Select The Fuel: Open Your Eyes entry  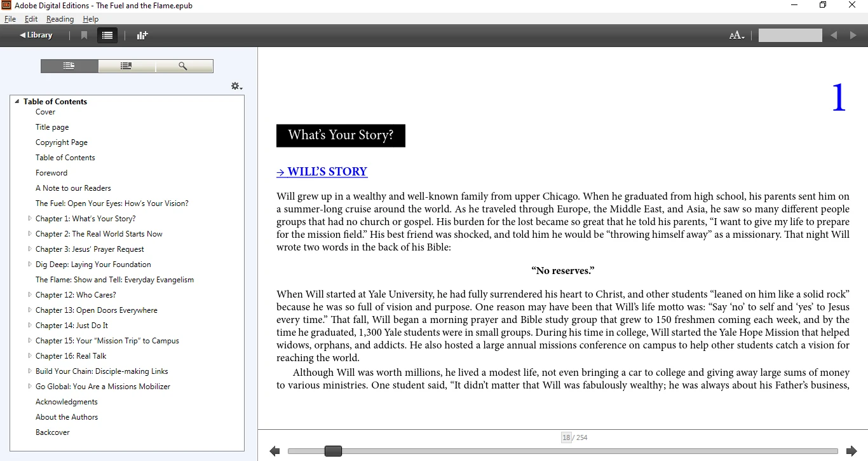pos(112,203)
